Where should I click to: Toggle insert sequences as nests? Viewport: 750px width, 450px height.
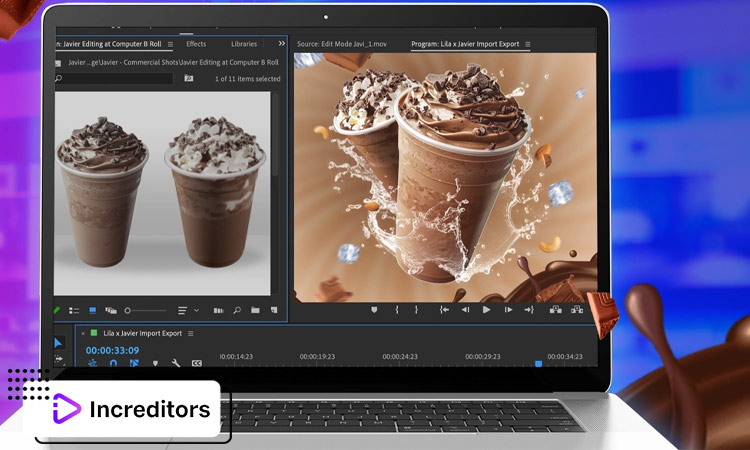coord(93,363)
